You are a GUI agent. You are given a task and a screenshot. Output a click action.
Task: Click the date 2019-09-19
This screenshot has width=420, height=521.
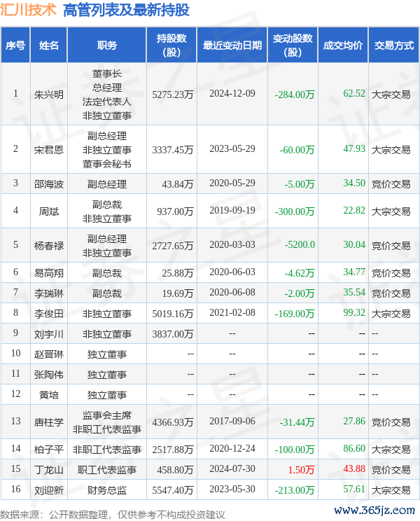click(x=232, y=210)
